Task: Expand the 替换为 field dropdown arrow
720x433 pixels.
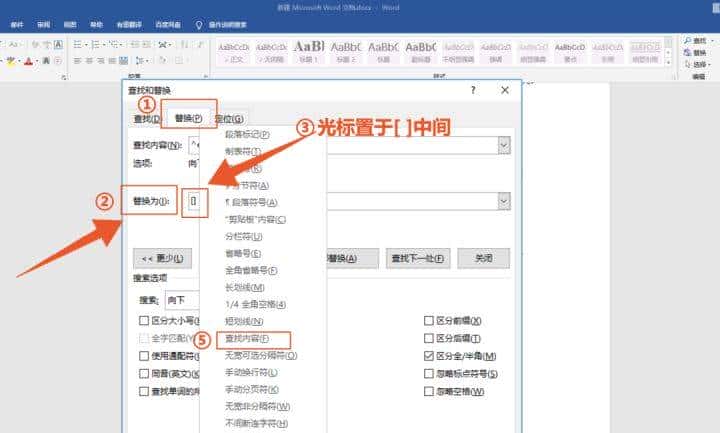Action: tap(504, 201)
